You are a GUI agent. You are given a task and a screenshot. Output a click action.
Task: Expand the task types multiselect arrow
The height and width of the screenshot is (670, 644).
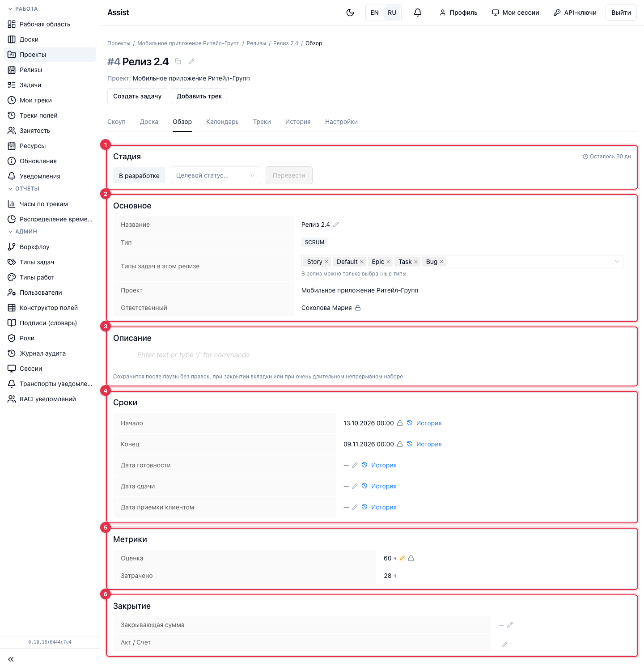[x=617, y=262]
